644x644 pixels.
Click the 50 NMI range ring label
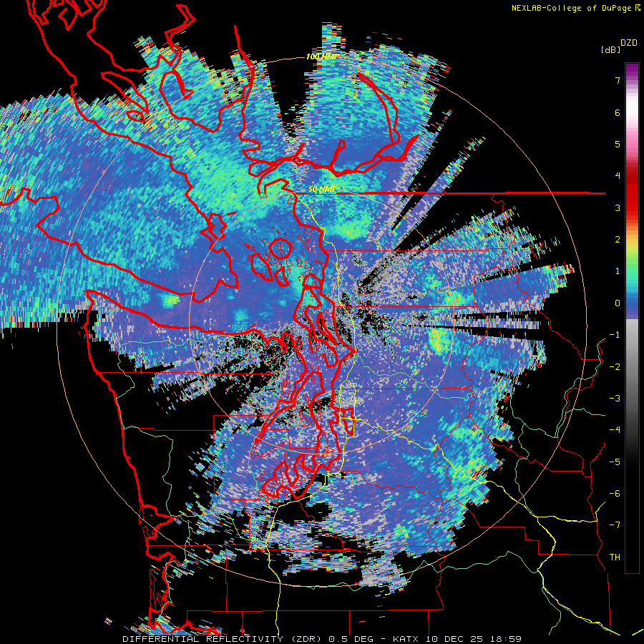322,189
